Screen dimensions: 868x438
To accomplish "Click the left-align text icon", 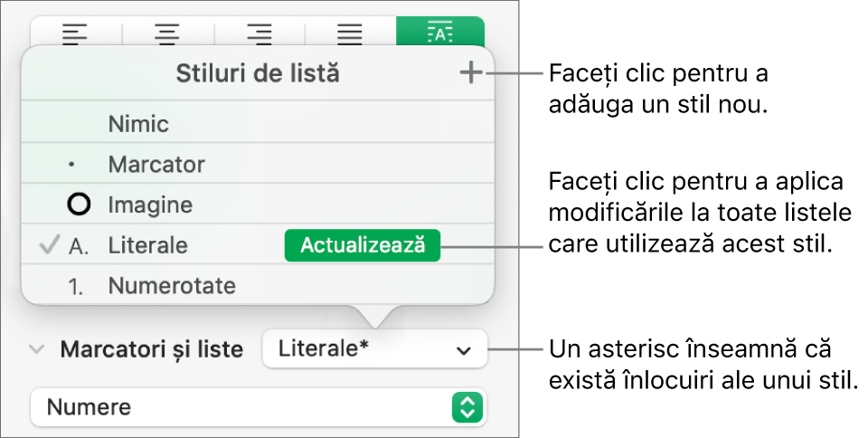I will pos(75,34).
